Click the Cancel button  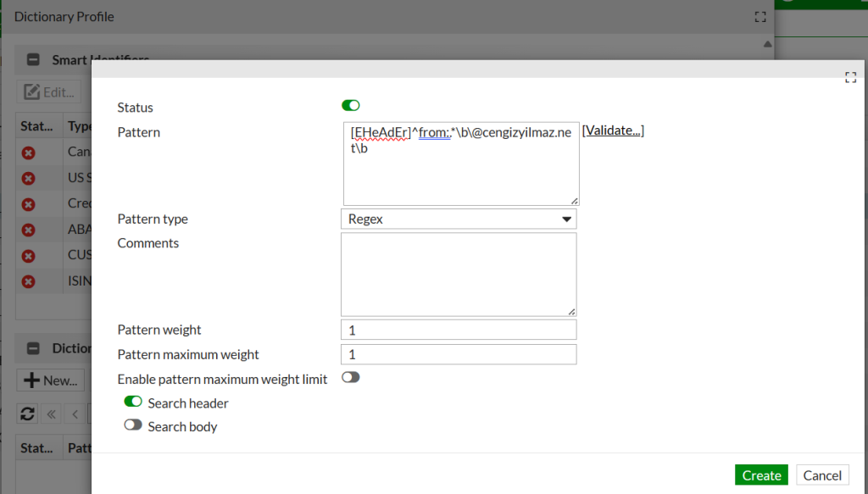(x=821, y=475)
